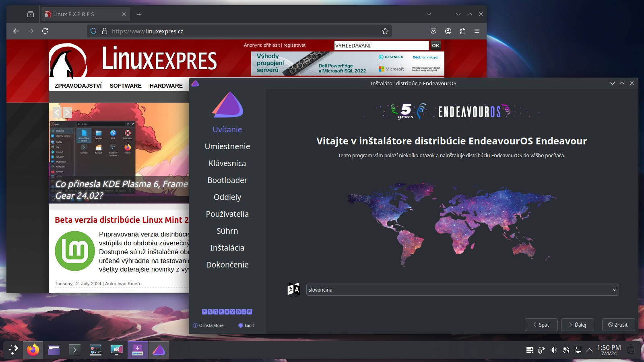644x362 pixels.
Task: Open volume control tray icon
Action: (554, 350)
